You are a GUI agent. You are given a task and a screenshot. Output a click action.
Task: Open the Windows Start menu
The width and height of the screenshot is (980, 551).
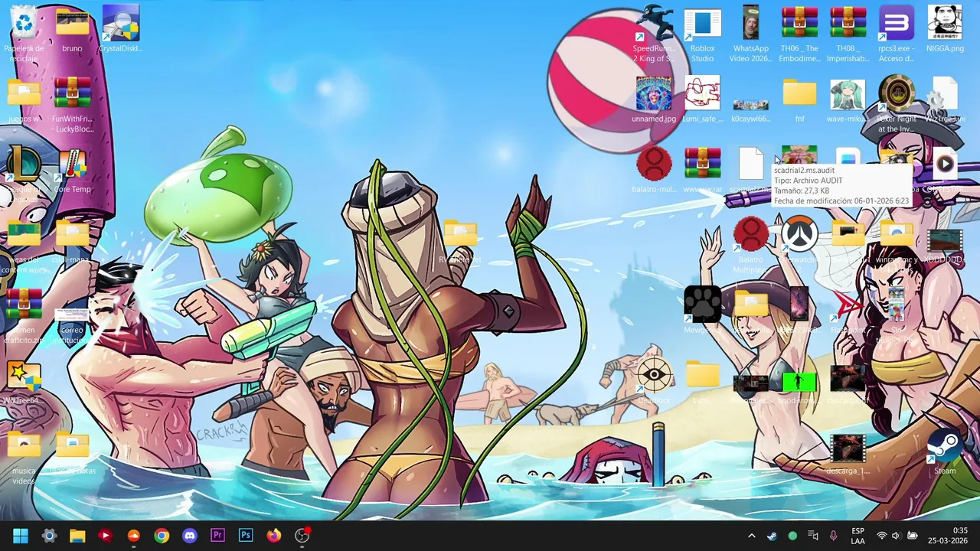[21, 536]
